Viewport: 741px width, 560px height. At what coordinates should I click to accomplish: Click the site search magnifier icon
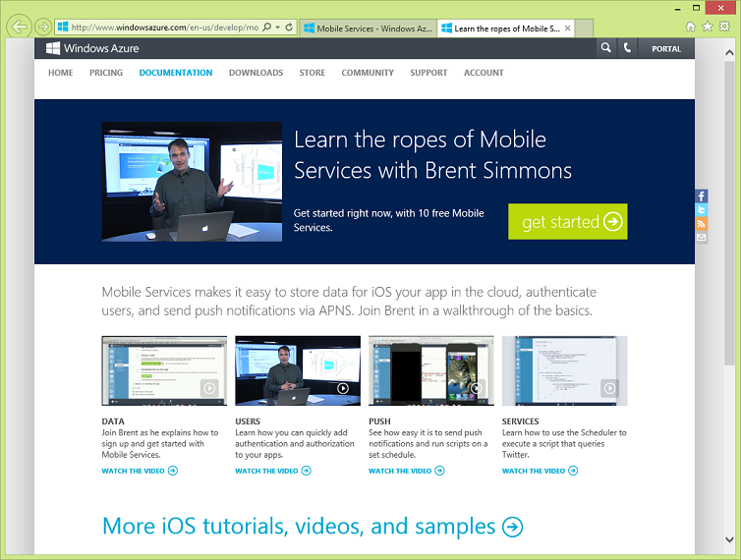tap(605, 48)
